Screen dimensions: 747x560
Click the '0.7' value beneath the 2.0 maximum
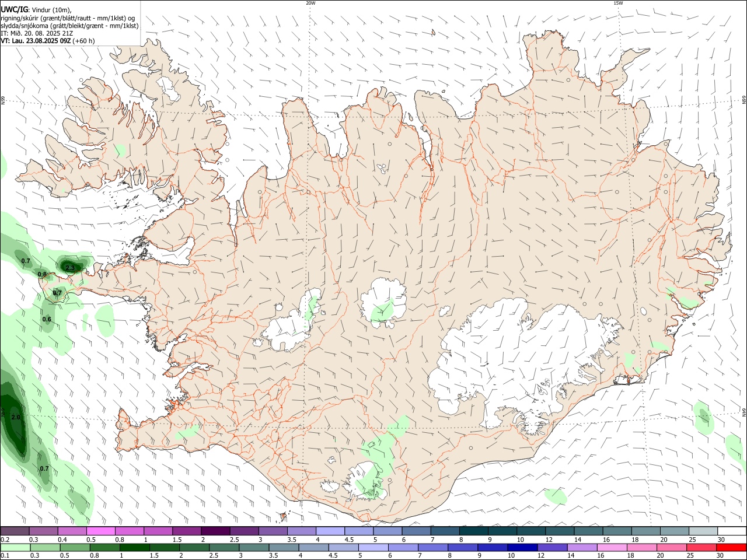(44, 468)
